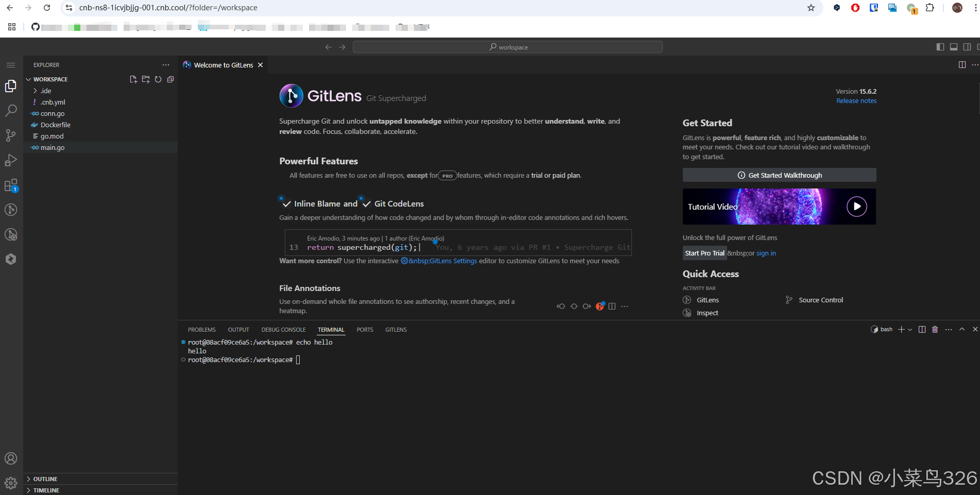Screen dimensions: 980x495
Task: Switch to the GITLENS panel tab
Action: [x=396, y=330]
